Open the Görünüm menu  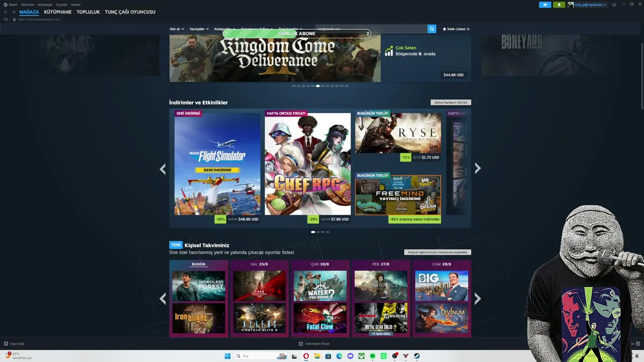tap(28, 5)
